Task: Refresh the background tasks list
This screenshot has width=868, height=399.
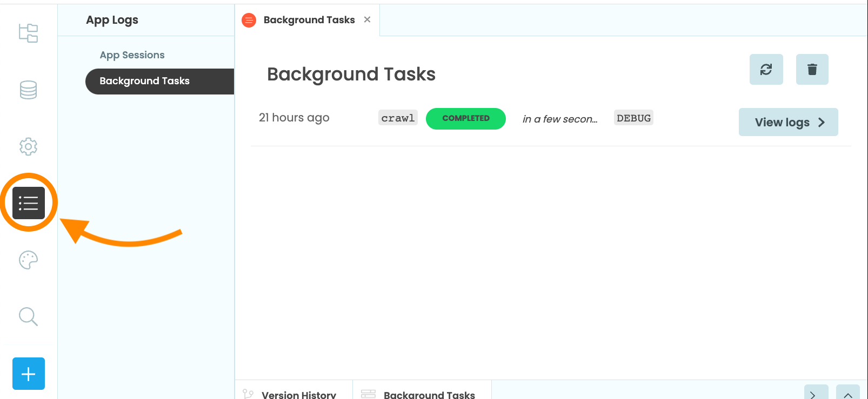Action: pyautogui.click(x=766, y=70)
